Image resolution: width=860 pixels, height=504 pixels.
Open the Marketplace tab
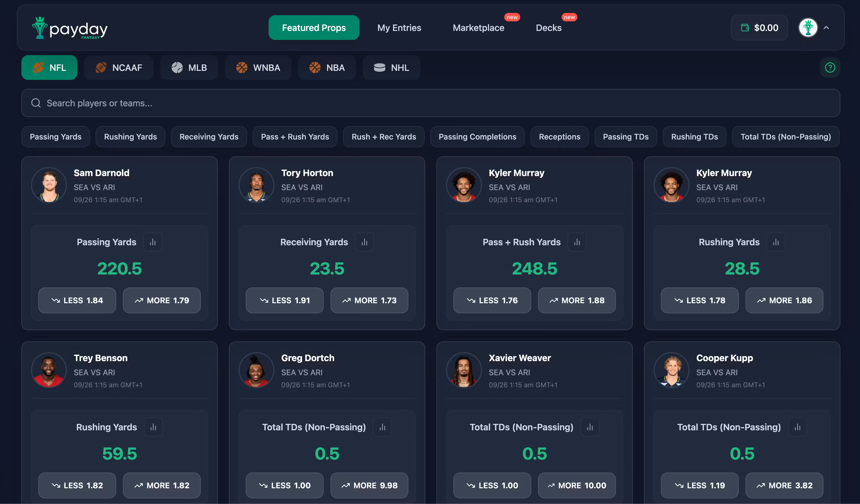478,28
